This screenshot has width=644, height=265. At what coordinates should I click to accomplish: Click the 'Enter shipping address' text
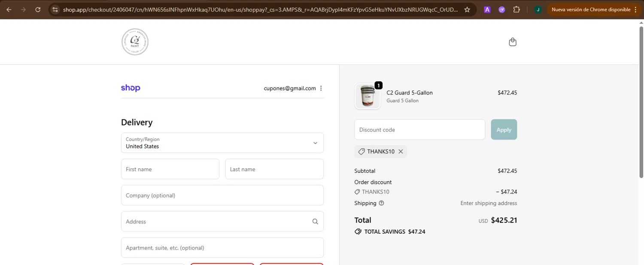pos(489,203)
